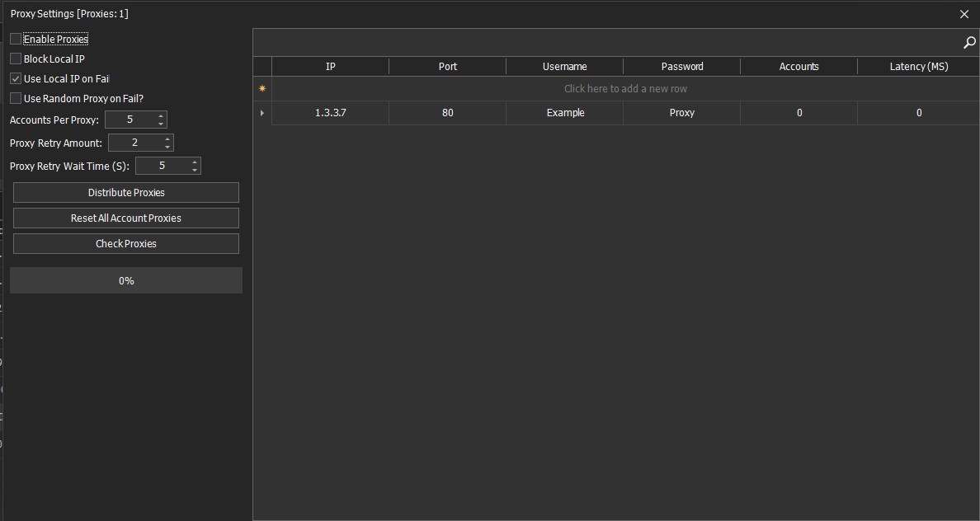Click the search magnifier icon

(x=969, y=43)
